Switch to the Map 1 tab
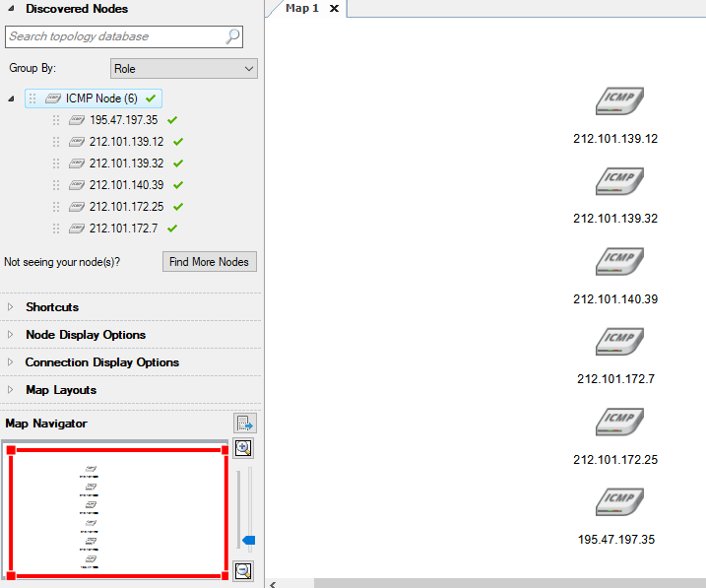 301,9
